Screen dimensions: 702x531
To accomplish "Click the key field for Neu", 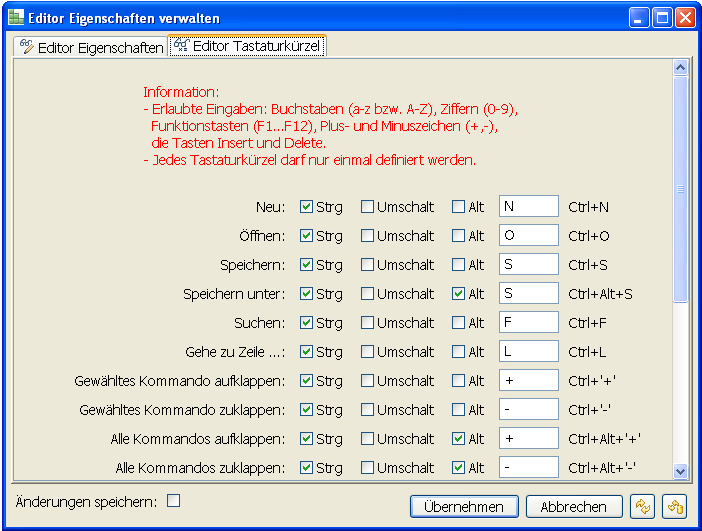I will [528, 207].
